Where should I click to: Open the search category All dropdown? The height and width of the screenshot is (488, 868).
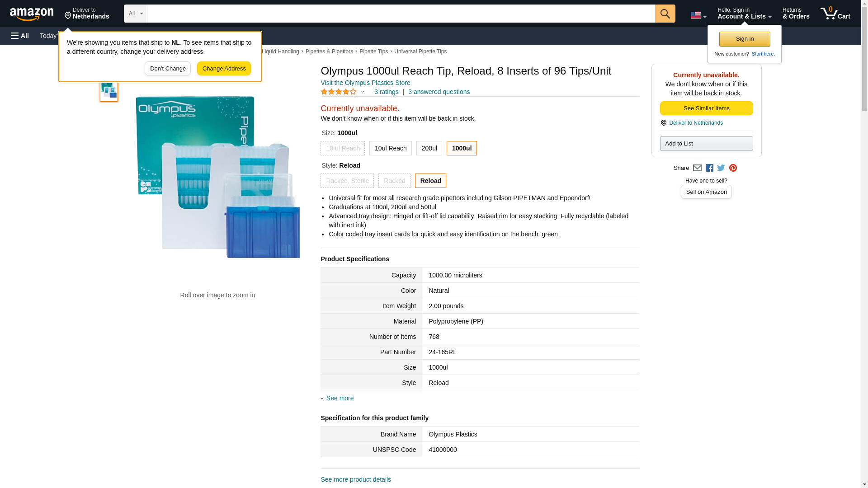point(135,14)
